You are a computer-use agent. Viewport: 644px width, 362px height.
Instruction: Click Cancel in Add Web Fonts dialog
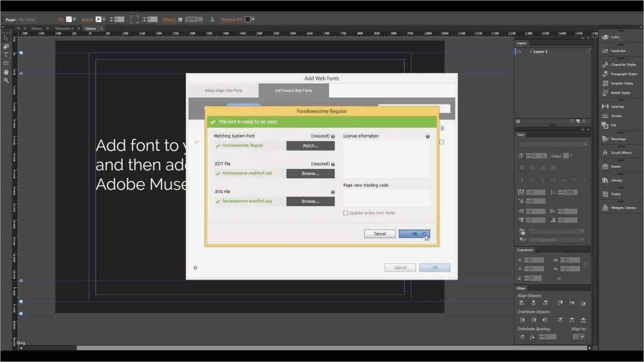[x=400, y=268]
